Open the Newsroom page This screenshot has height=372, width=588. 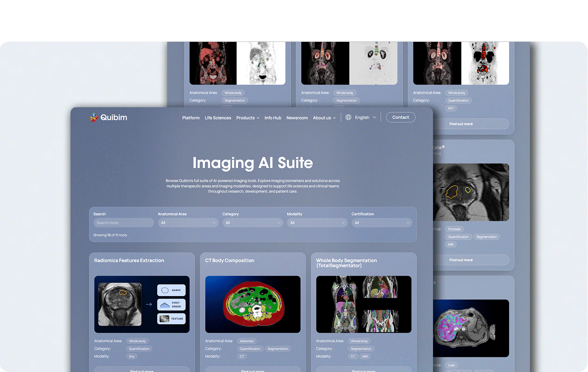(297, 118)
